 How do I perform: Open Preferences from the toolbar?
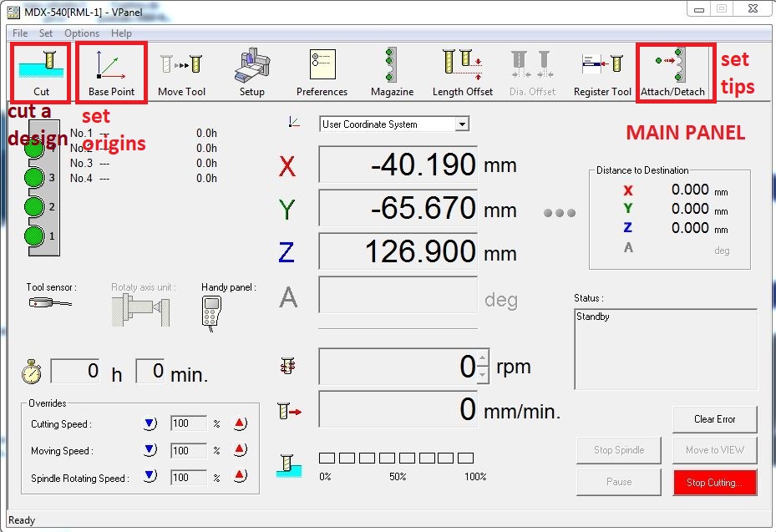pyautogui.click(x=322, y=73)
